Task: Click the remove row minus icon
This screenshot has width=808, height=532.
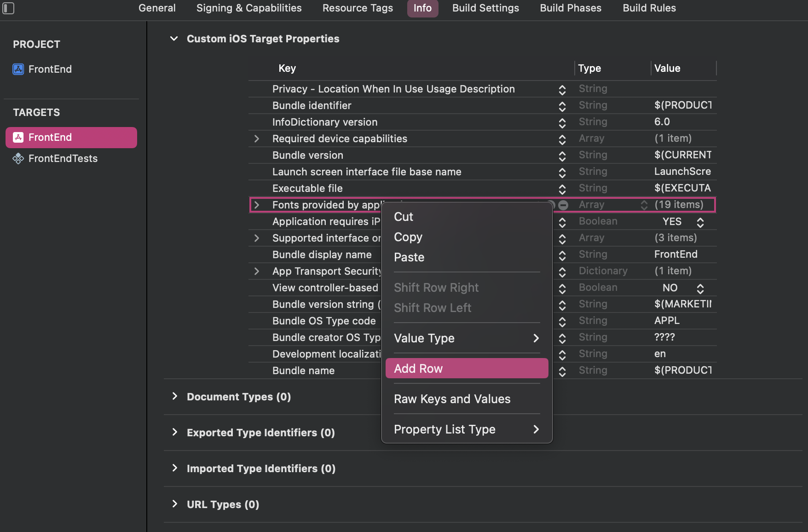Action: 563,205
